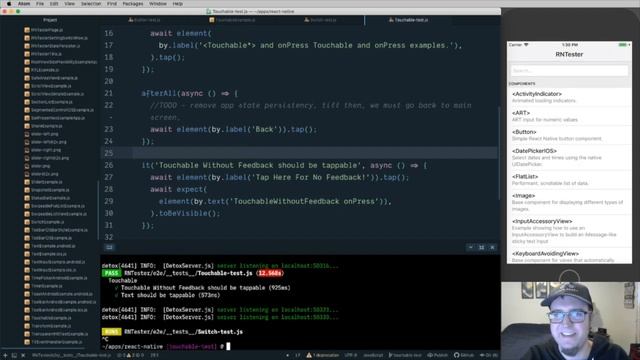The height and width of the screenshot is (360, 640).
Task: Click the slider.png image file icon
Action: click(27, 166)
